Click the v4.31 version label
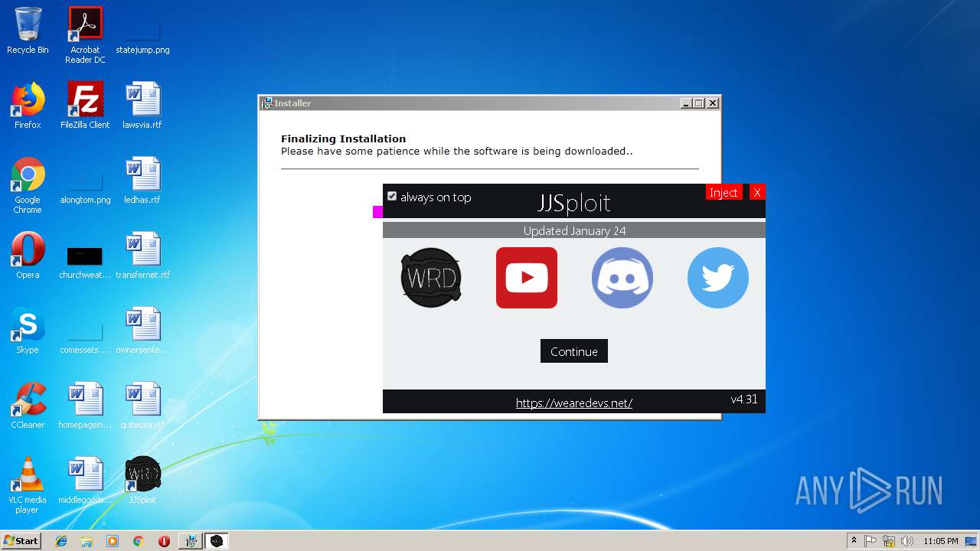 click(x=744, y=399)
